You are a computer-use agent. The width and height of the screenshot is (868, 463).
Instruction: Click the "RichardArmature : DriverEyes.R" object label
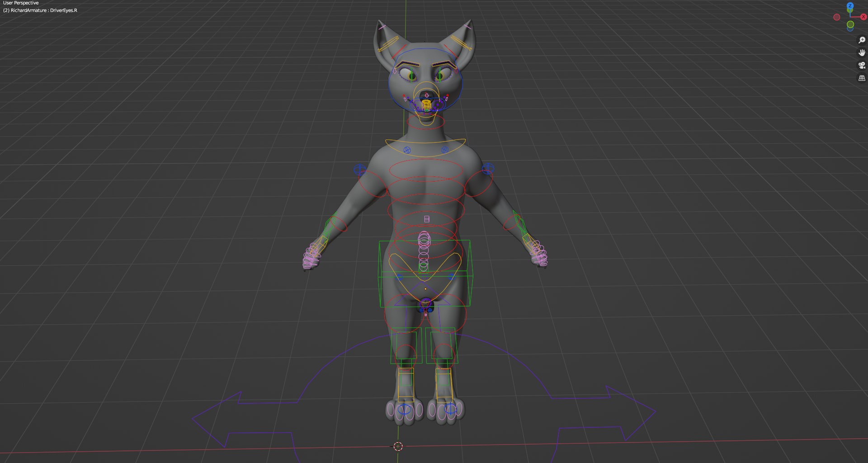click(44, 10)
